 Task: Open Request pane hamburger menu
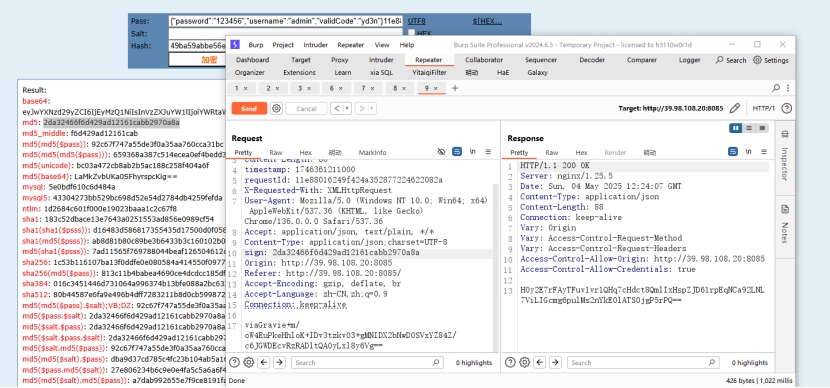[488, 152]
